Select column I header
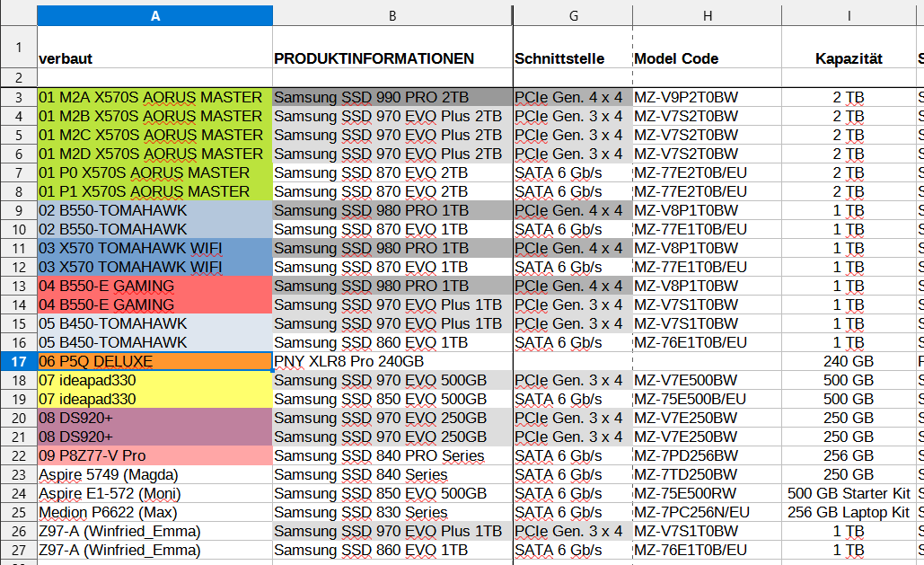Viewport: 924px width, 565px height. point(849,16)
